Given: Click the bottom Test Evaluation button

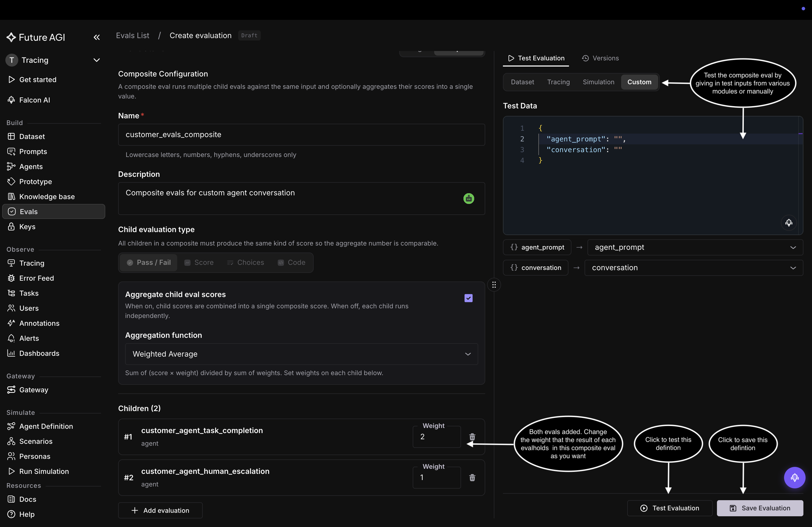Looking at the screenshot, I should click(x=669, y=508).
